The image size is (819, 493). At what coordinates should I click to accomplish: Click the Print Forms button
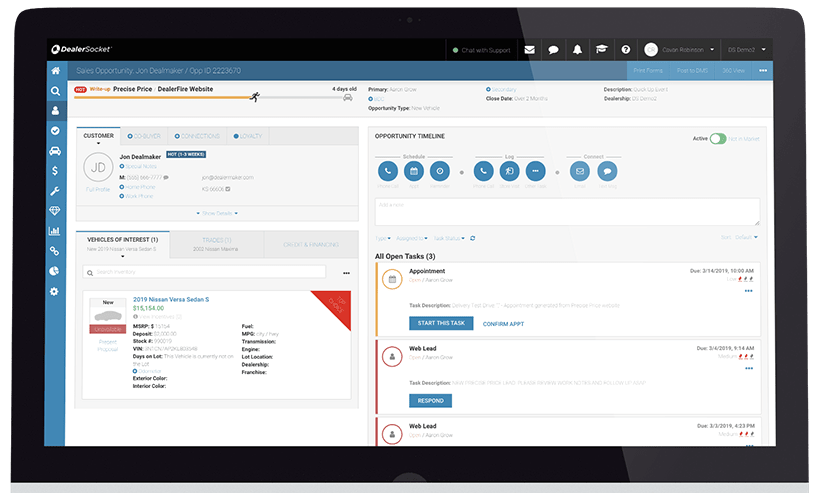click(648, 71)
